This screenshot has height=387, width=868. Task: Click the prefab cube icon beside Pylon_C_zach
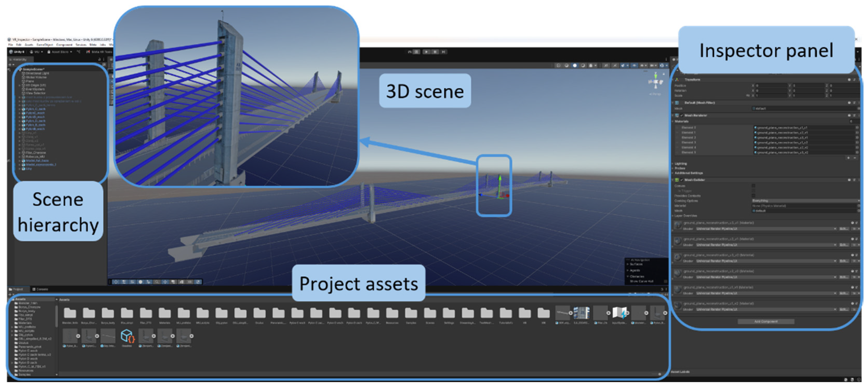pyautogui.click(x=23, y=109)
